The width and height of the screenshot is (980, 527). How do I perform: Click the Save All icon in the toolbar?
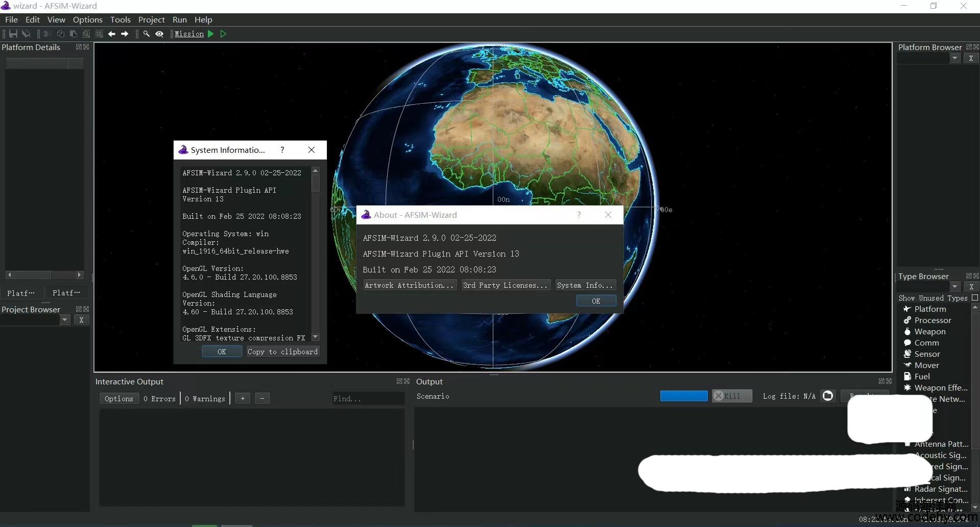[x=26, y=34]
